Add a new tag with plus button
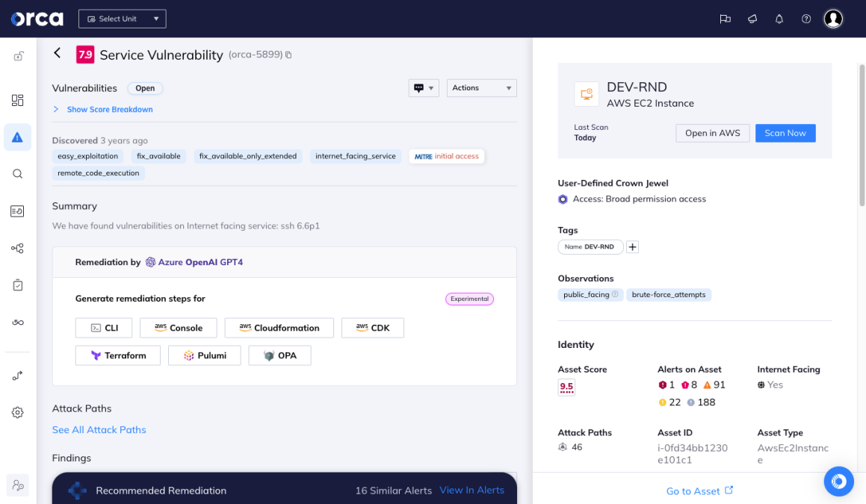 632,246
